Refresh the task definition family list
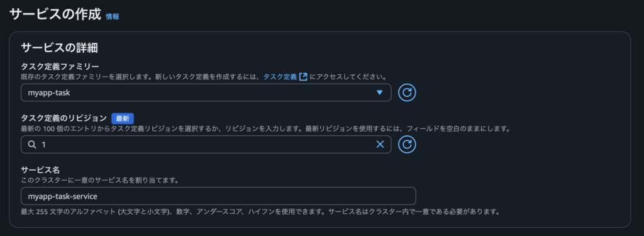Image resolution: width=644 pixels, height=236 pixels. tap(407, 93)
